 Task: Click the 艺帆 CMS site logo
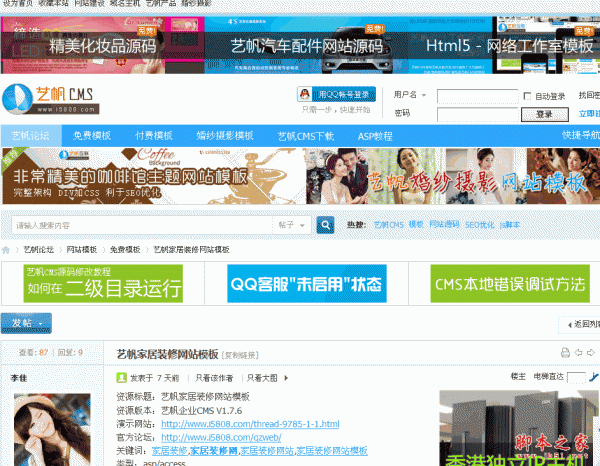[51, 99]
